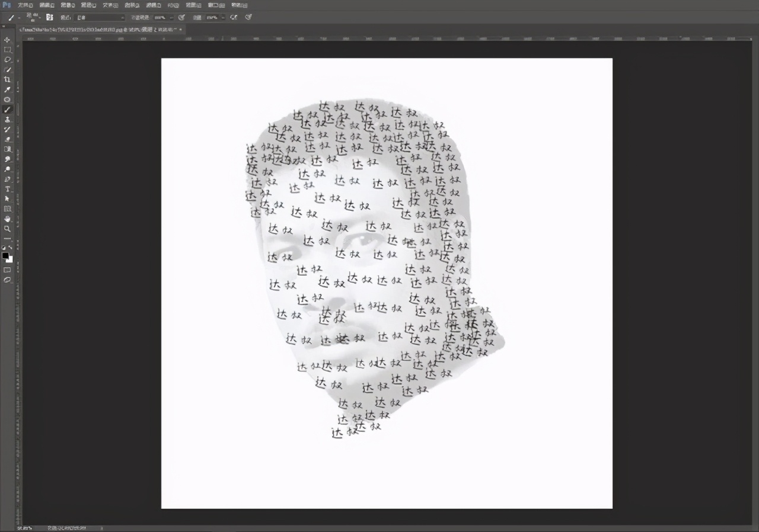Click the black foreground color swatch
The image size is (759, 532).
click(x=5, y=256)
